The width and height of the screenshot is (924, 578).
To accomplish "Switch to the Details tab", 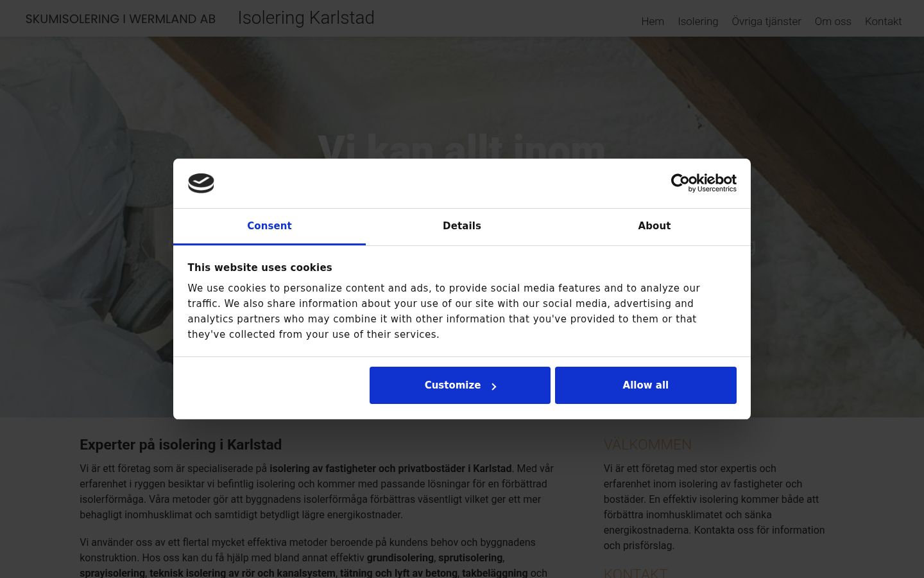I will [462, 226].
